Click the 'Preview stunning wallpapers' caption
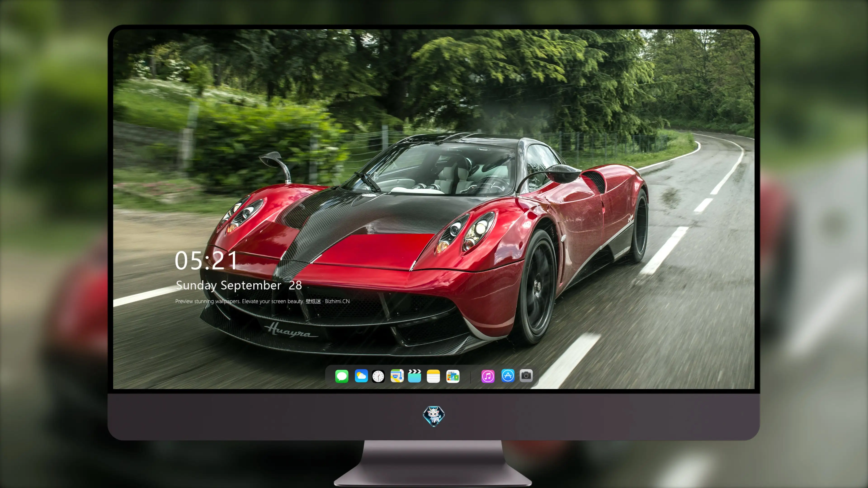Image resolution: width=868 pixels, height=488 pixels. coord(262,301)
